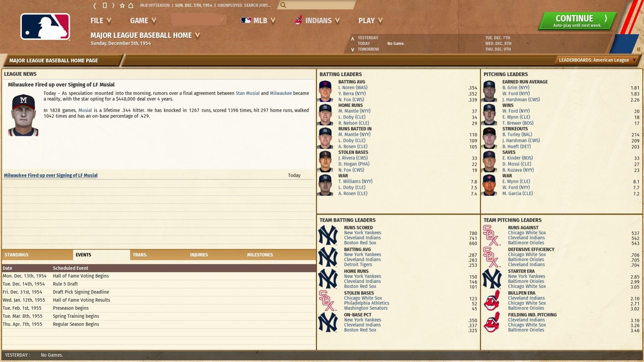Image resolution: width=644 pixels, height=362 pixels.
Task: Click I. Noren (WAS) in batting average
Action: [353, 88]
